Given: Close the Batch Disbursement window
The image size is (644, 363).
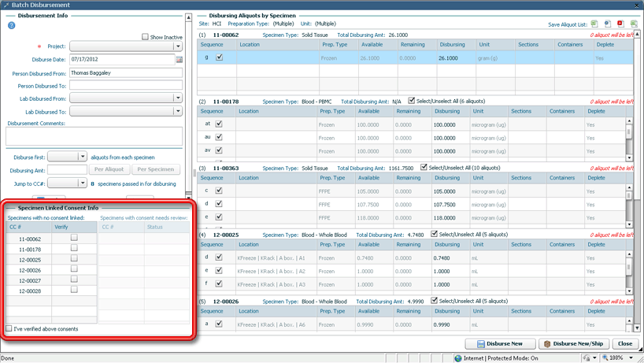Looking at the screenshot, I should (638, 5).
